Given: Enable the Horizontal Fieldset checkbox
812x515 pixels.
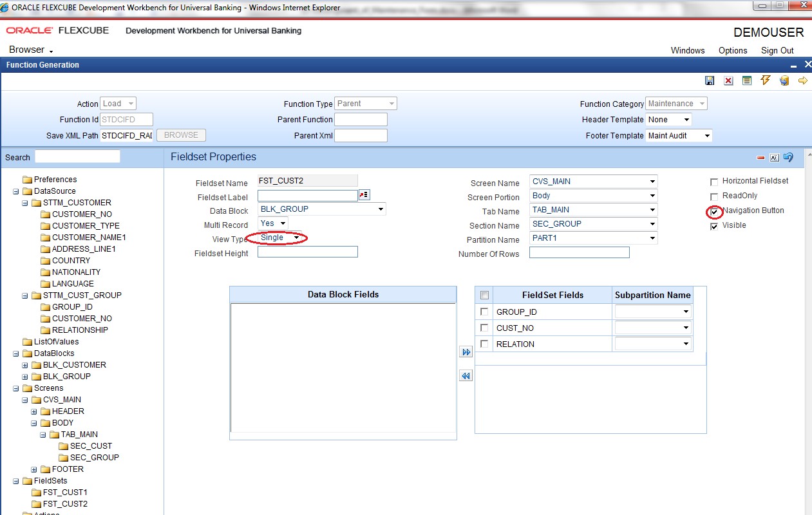Looking at the screenshot, I should coord(714,182).
